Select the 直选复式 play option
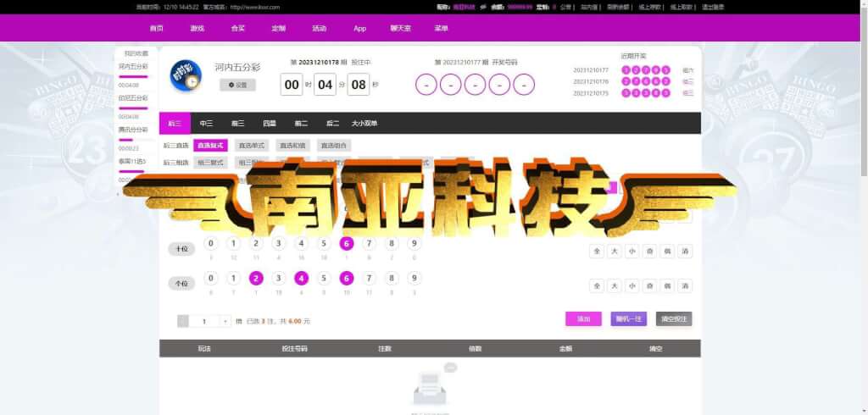The image size is (868, 415). pyautogui.click(x=210, y=146)
